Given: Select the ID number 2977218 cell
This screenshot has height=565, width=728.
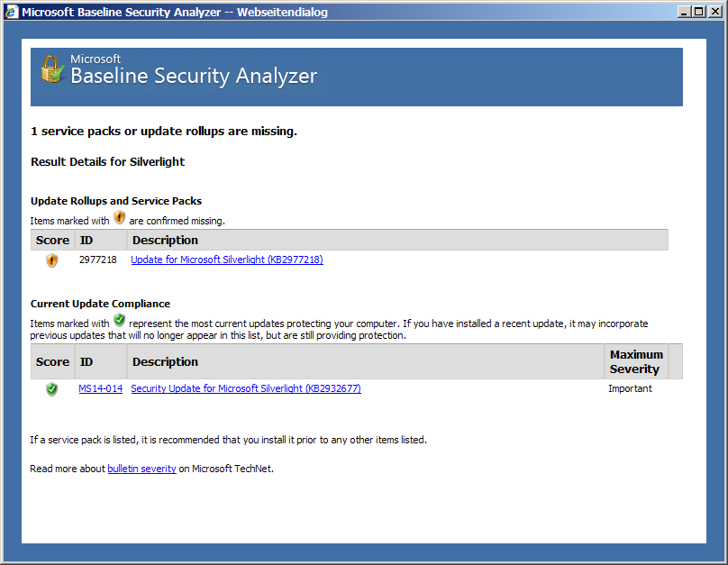Looking at the screenshot, I should click(x=98, y=260).
